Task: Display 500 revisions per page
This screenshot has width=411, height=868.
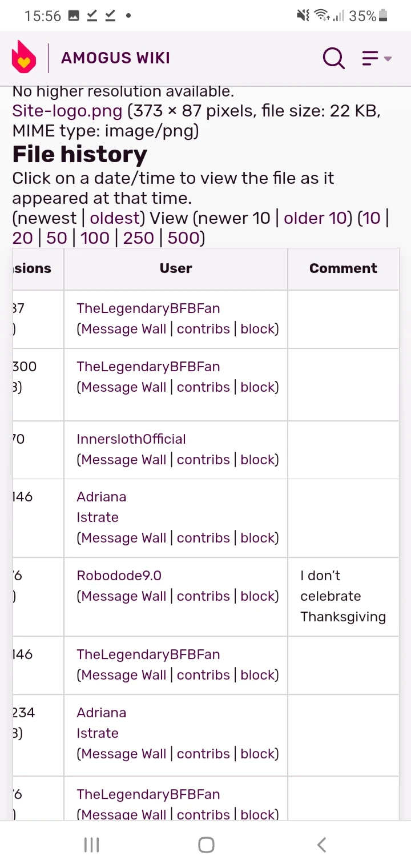Action: pyautogui.click(x=184, y=238)
